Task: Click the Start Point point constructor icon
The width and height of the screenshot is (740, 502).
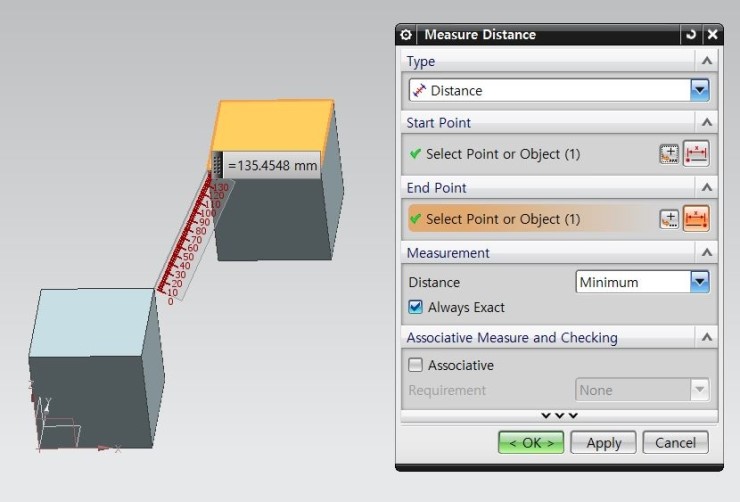Action: pos(669,154)
